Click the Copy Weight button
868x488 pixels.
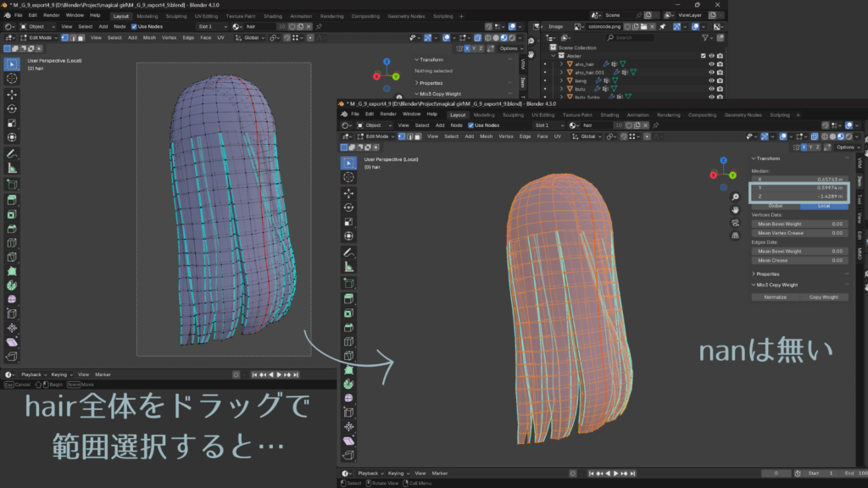click(823, 297)
